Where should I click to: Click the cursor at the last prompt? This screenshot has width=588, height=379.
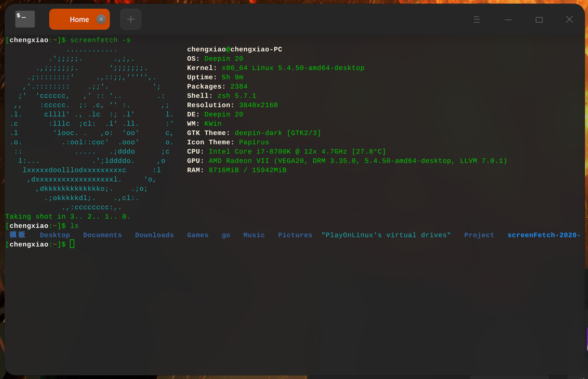point(72,244)
